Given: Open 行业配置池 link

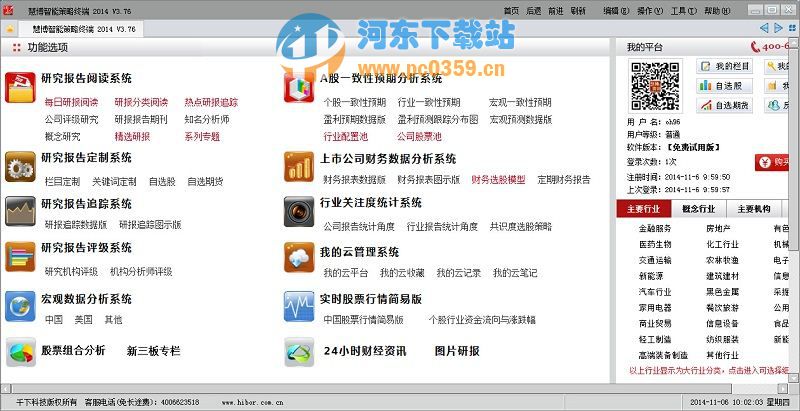Looking at the screenshot, I should pyautogui.click(x=345, y=137).
